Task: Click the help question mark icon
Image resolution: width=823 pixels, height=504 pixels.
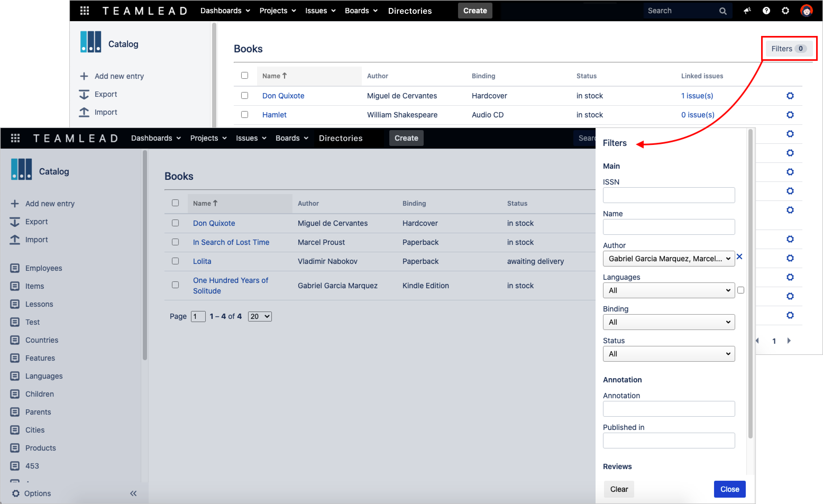Action: [x=766, y=11]
